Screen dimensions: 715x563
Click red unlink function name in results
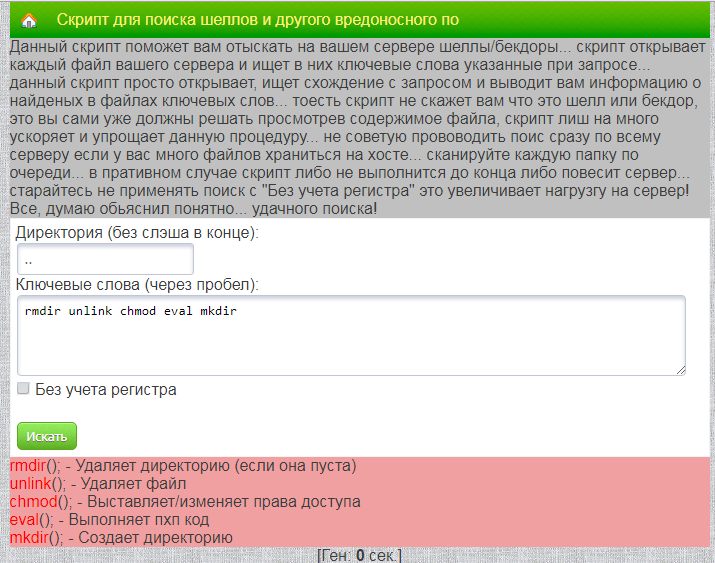coord(31,483)
